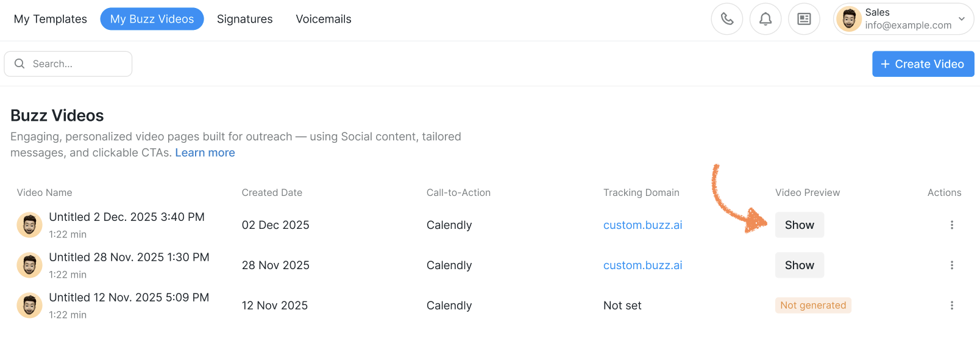Open actions menu for 12 Nov. video
Screen dimensions: 980x343
951,306
